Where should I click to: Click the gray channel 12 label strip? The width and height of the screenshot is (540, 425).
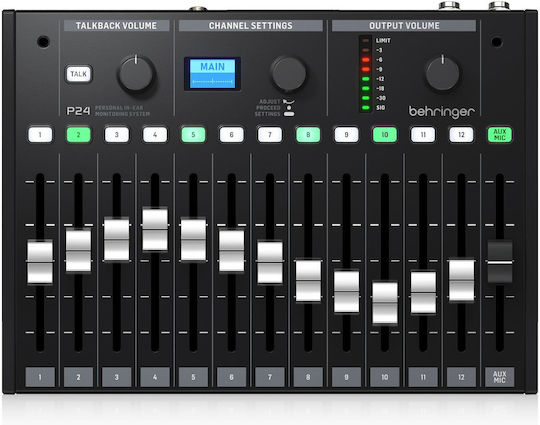point(461,377)
